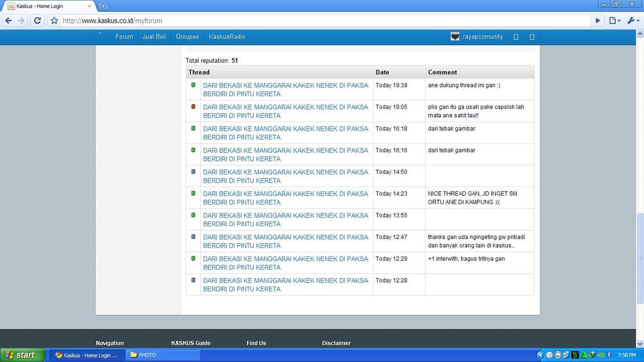Open the thread link in the 14:50 row
The width and height of the screenshot is (644, 362).
pos(285,176)
